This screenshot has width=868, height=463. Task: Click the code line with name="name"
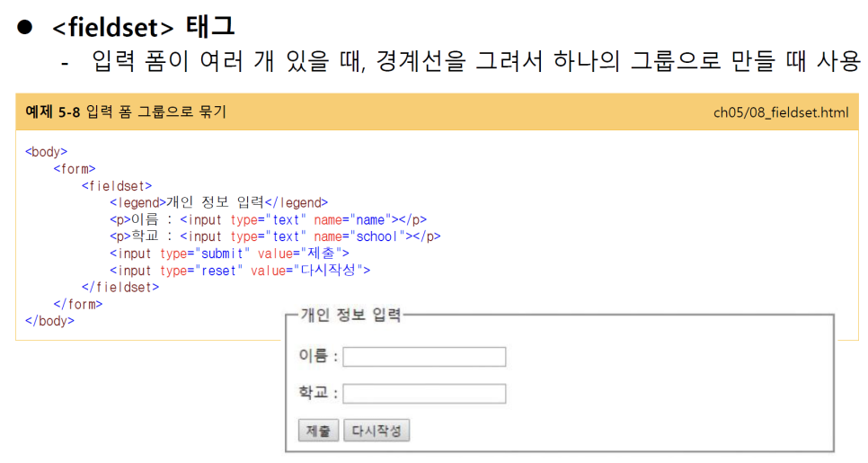pos(268,220)
